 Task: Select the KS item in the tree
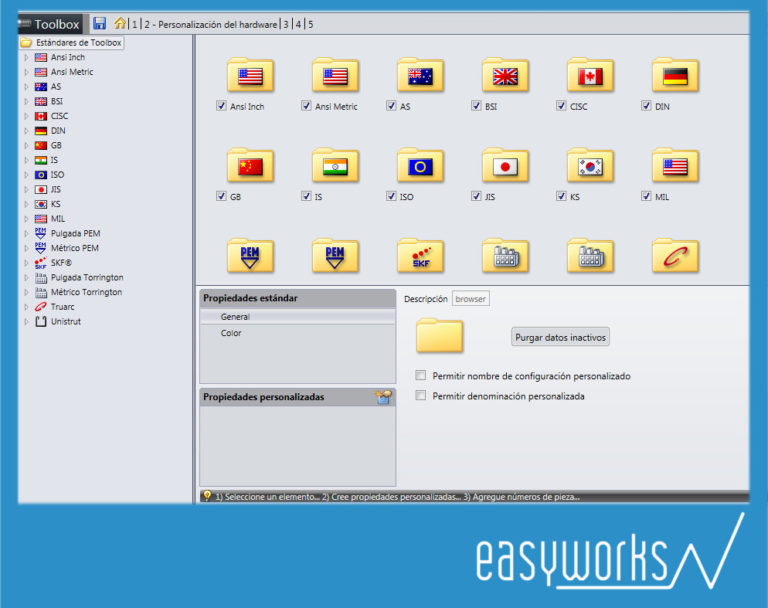[x=56, y=204]
